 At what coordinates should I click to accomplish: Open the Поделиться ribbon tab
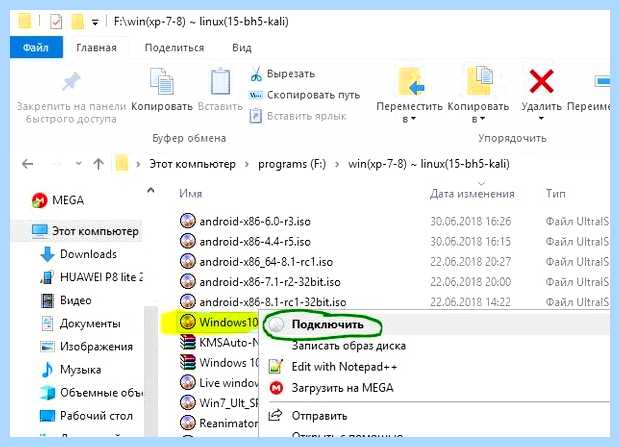[174, 48]
